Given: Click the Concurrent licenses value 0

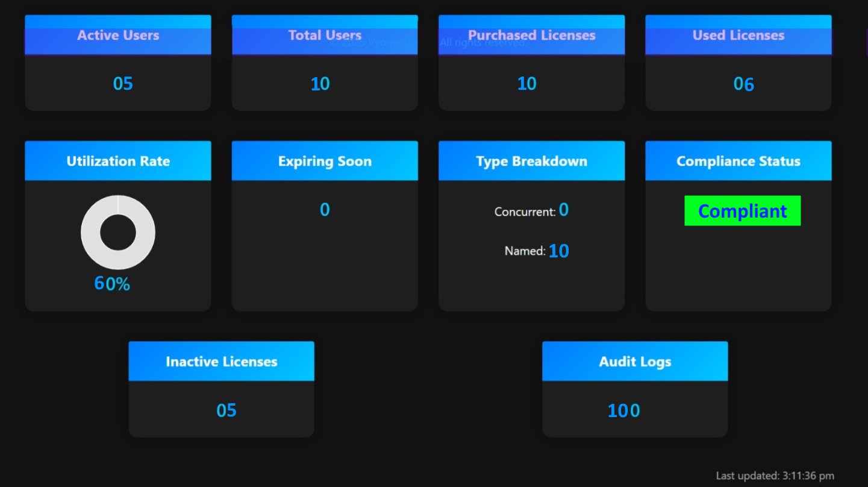Looking at the screenshot, I should pyautogui.click(x=563, y=210).
